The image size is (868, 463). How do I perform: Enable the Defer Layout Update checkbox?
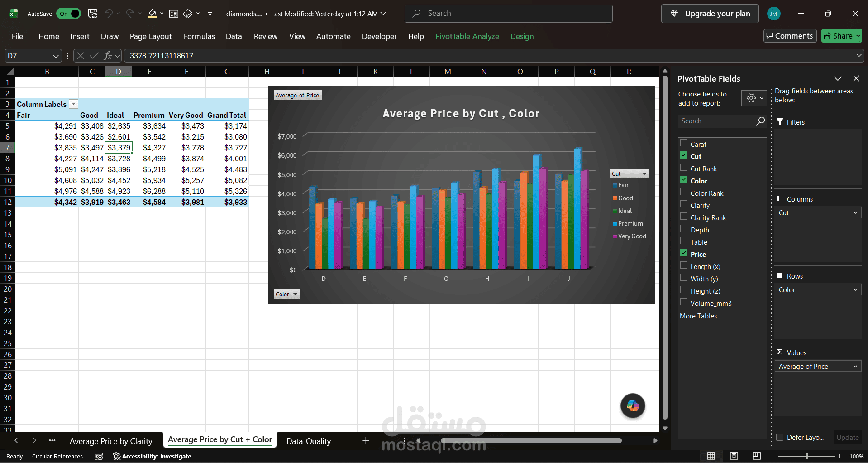[x=780, y=437]
